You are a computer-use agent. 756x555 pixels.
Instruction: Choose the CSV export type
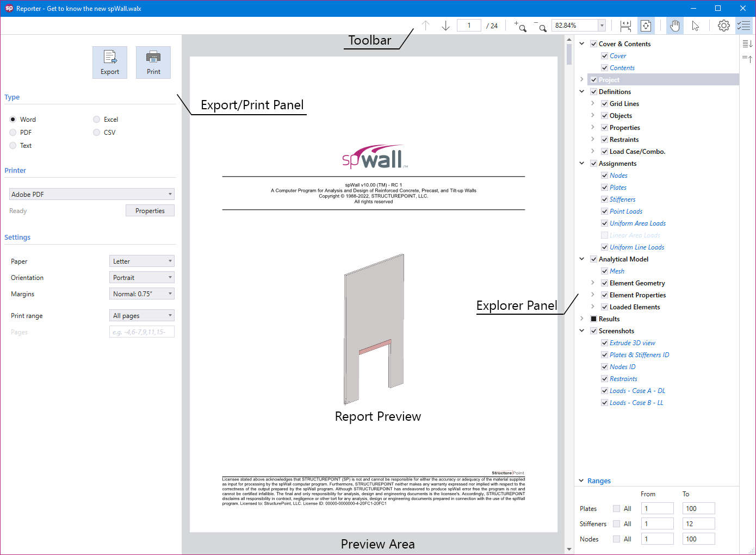[97, 133]
